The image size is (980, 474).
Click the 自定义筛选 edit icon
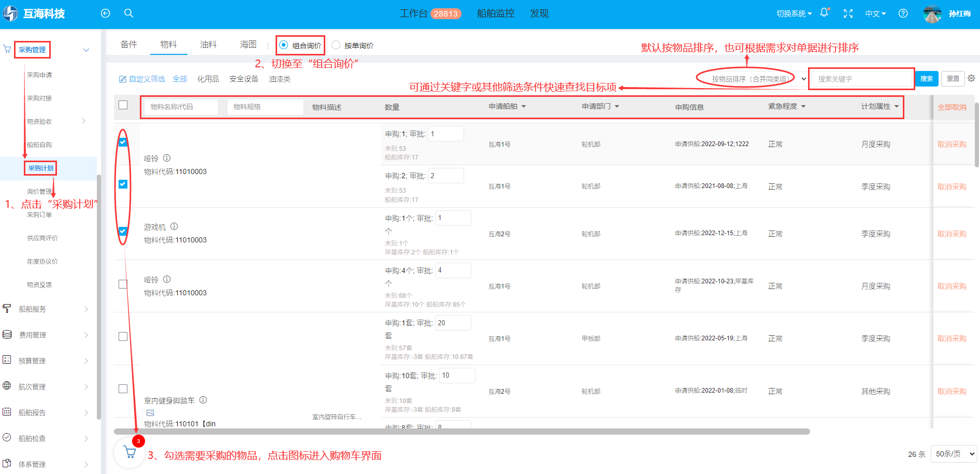[x=123, y=79]
